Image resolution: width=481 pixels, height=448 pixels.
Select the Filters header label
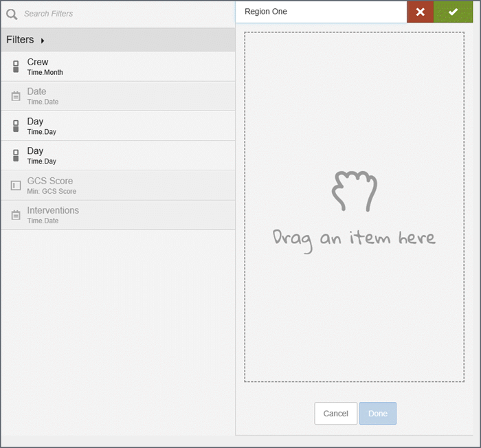(20, 40)
